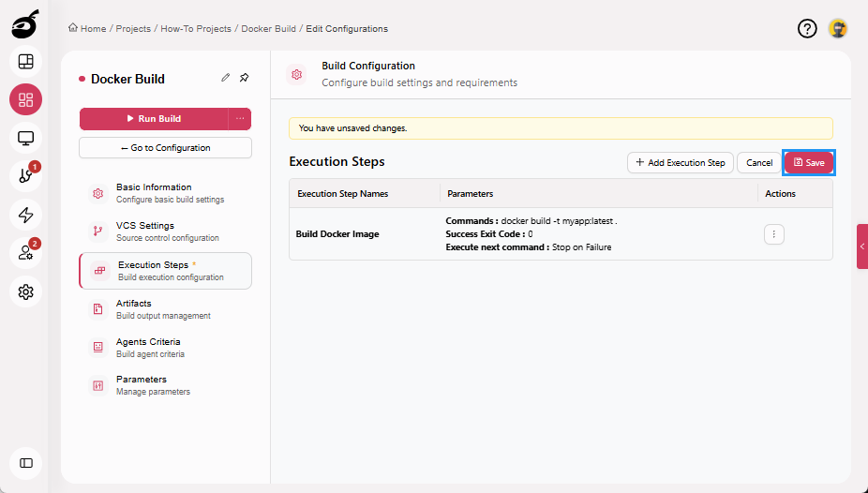Open the settings gear sidebar icon
The image size is (868, 493).
(25, 291)
